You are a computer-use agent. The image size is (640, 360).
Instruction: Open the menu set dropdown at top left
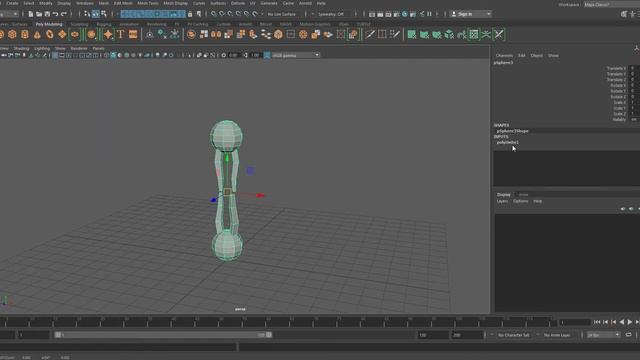(x=9, y=14)
